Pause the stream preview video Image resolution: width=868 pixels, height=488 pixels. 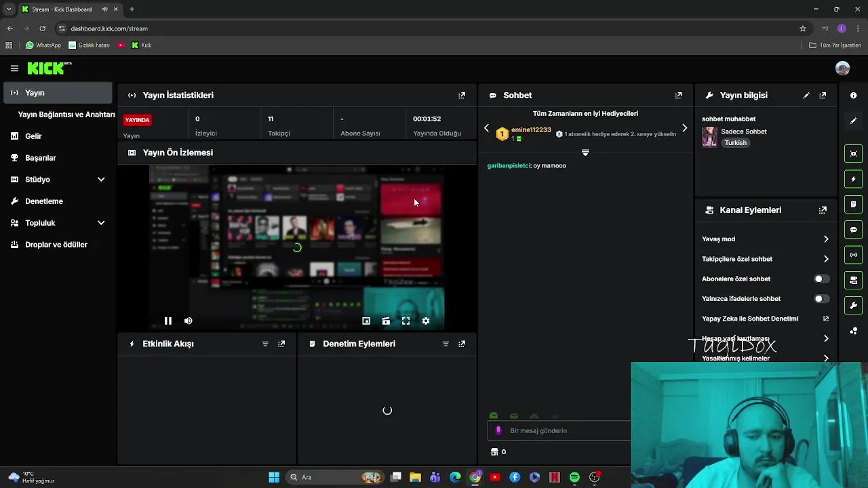168,321
